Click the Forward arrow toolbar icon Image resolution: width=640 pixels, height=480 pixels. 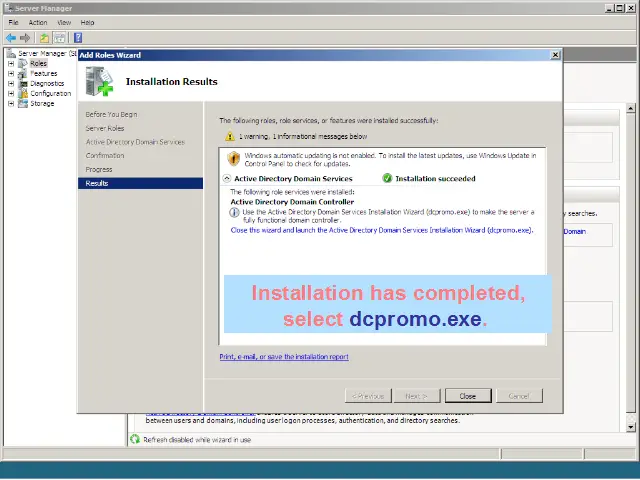point(25,38)
